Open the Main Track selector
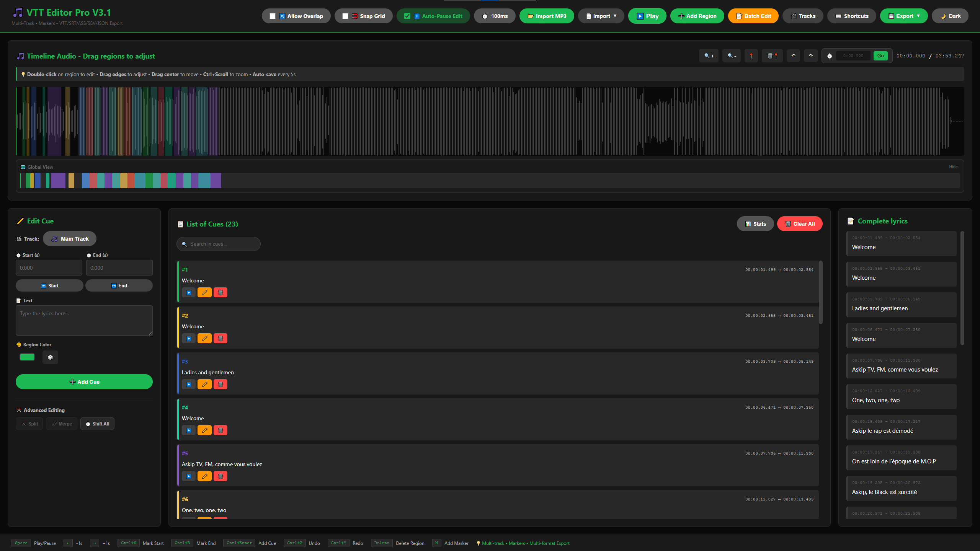Image resolution: width=980 pixels, height=551 pixels. point(70,239)
